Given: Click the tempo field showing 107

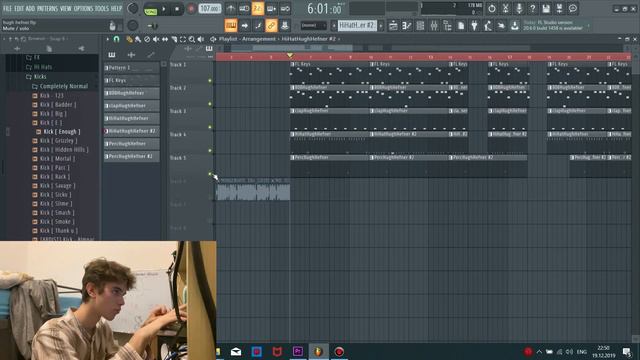Looking at the screenshot, I should [x=210, y=9].
